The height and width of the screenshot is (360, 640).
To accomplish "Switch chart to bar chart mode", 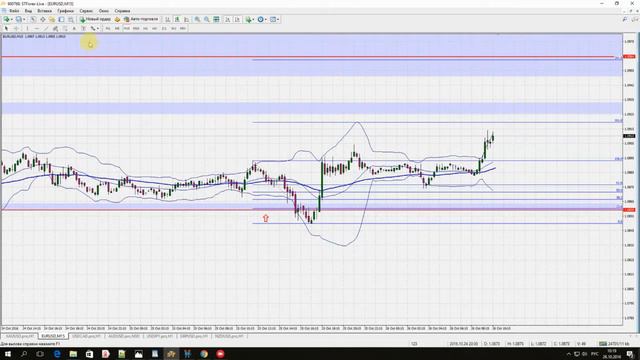I will 167,19.
